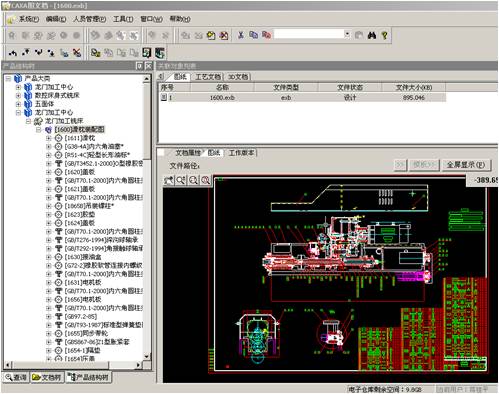The width and height of the screenshot is (499, 394).
Task: Select the 1600.exb file row in list
Action: click(x=302, y=98)
